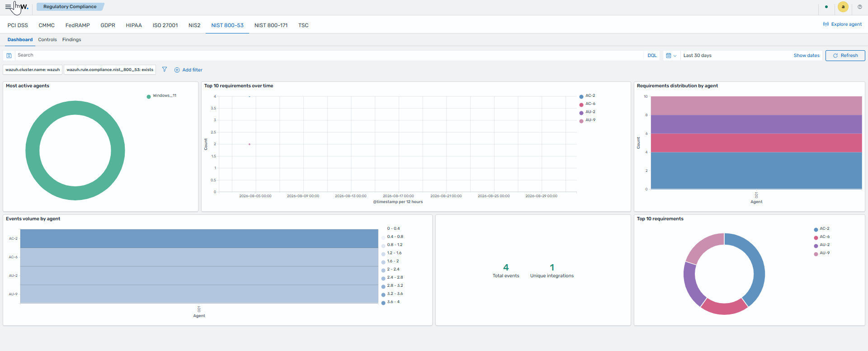868x351 pixels.
Task: Open the calendar quick date menu
Action: click(x=671, y=56)
